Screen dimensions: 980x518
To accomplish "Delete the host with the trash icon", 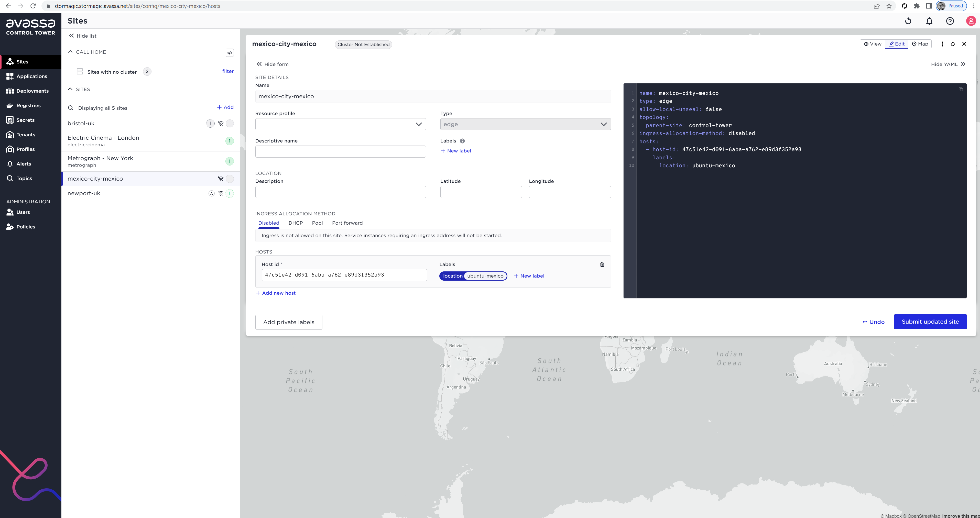I will (602, 264).
